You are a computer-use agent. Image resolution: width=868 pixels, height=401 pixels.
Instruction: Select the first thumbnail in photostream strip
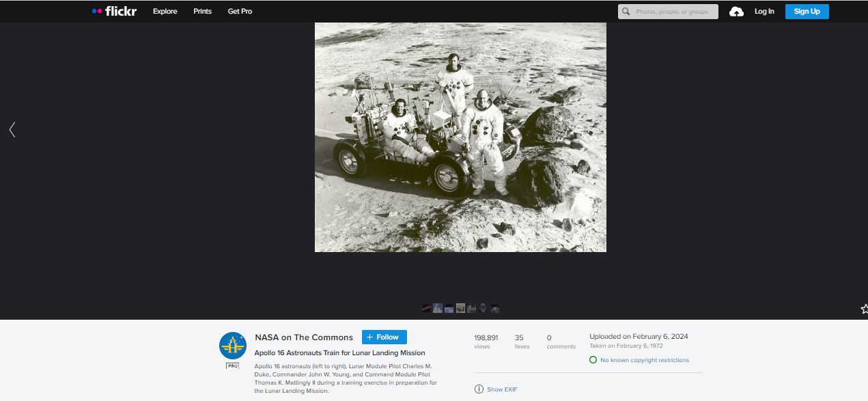[x=426, y=308]
